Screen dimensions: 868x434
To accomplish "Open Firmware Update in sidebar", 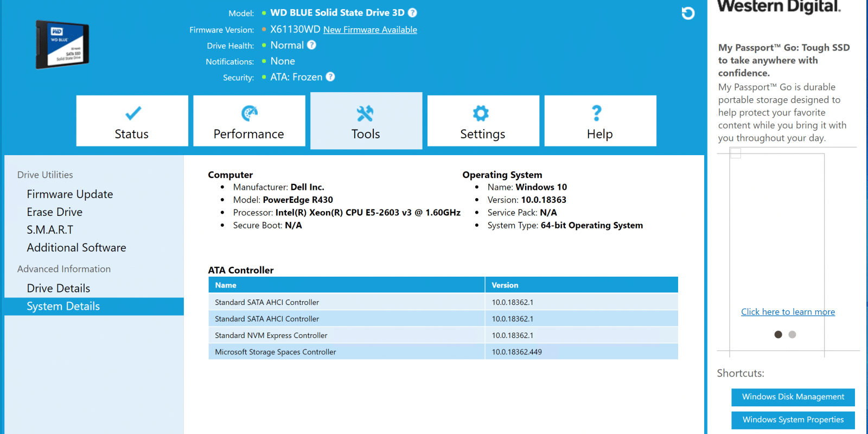I will pos(70,194).
